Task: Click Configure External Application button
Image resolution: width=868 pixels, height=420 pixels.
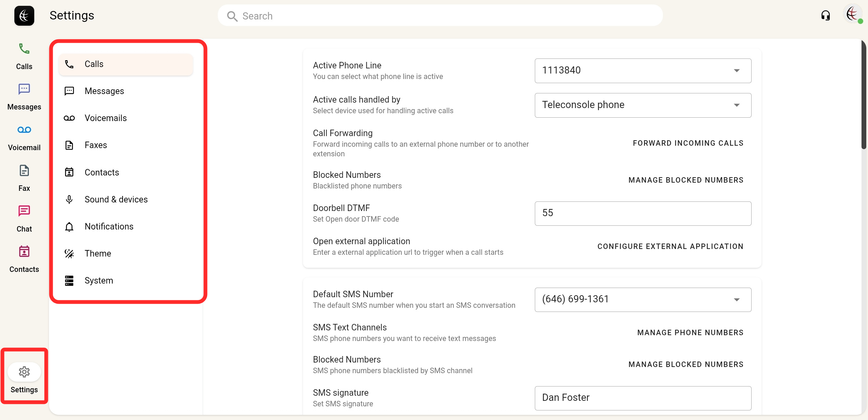Action: 670,246
